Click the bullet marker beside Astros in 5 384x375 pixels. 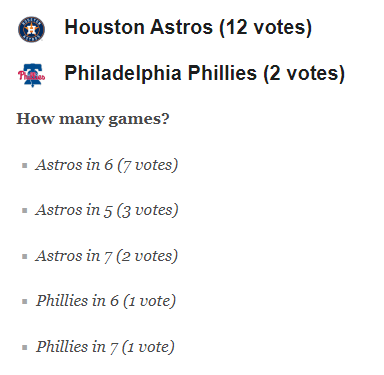24,211
